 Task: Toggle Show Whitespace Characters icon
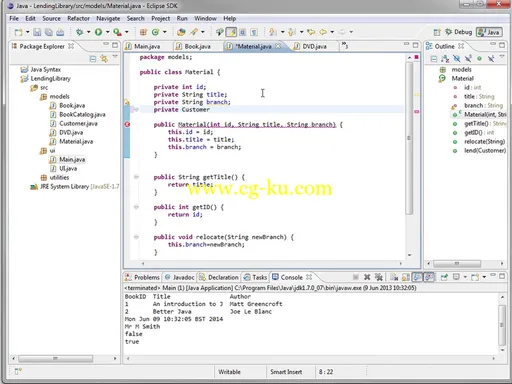254,32
